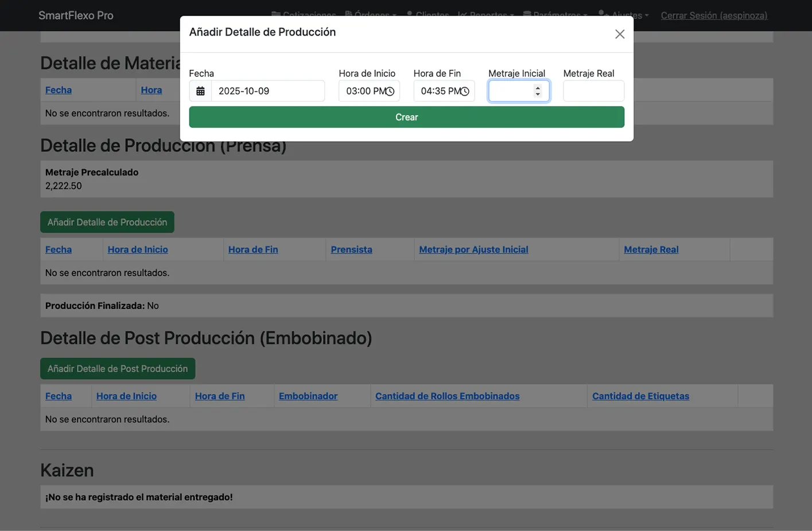Viewport: 812px width, 531px height.
Task: Click the Añadir Detalle de Producción page button
Action: pos(107,222)
